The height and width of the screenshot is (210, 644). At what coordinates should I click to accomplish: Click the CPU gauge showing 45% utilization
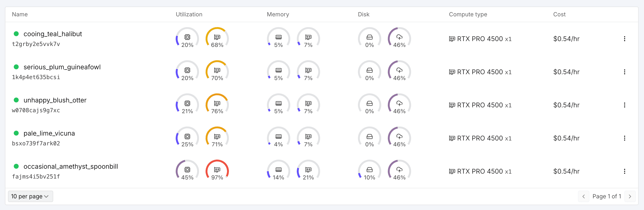[x=187, y=171]
